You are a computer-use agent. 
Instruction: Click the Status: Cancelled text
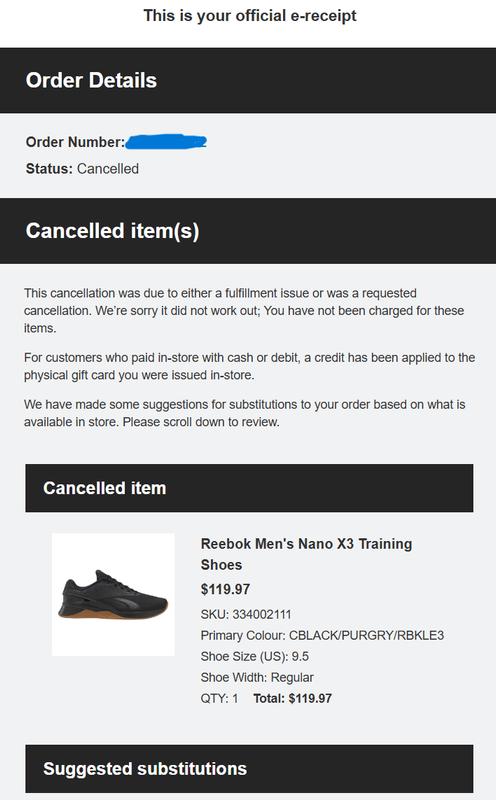click(82, 169)
